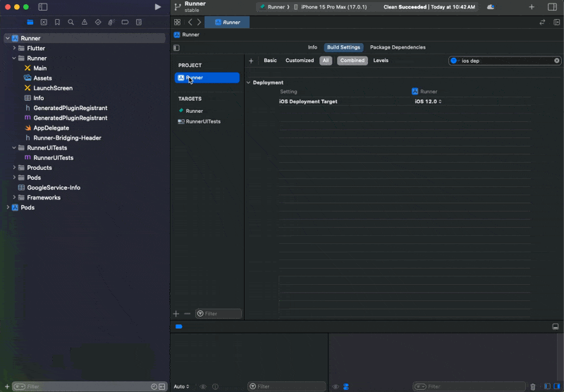This screenshot has height=392, width=564.
Task: Click the Xcode Cloud status icon
Action: pyautogui.click(x=491, y=7)
